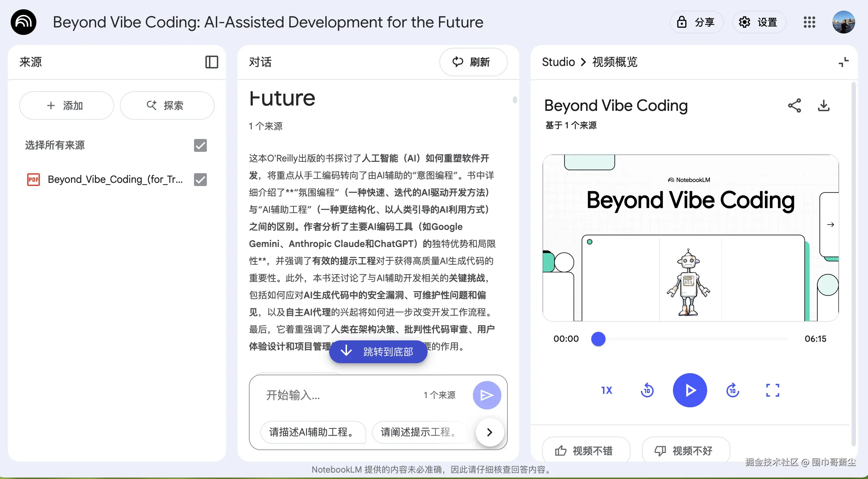Click the video preview thumbnail
This screenshot has width=868, height=479.
[x=690, y=238]
